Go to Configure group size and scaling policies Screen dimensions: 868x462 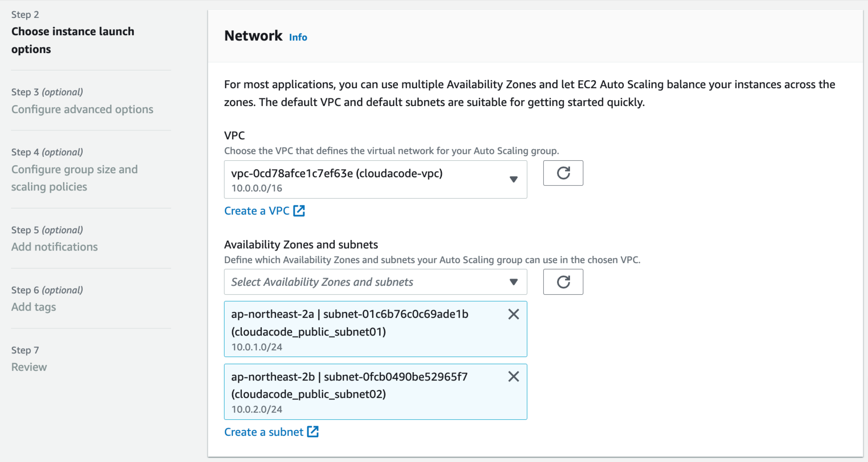74,178
